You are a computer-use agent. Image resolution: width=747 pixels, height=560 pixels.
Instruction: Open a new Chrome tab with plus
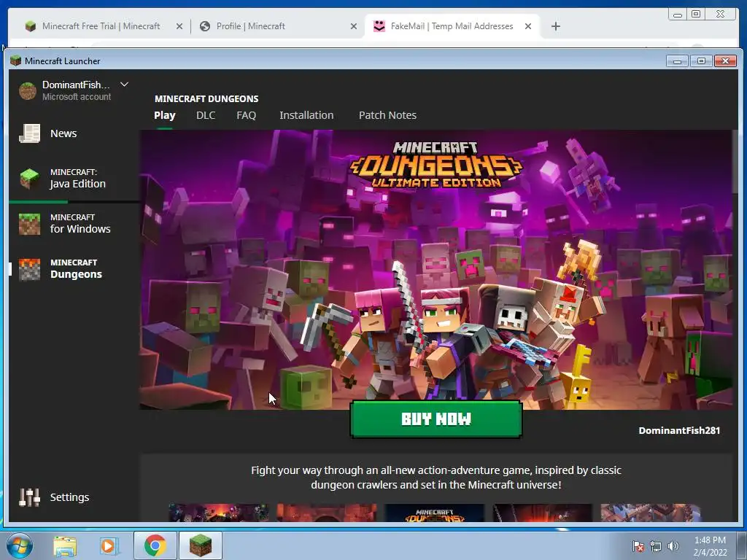(x=555, y=26)
